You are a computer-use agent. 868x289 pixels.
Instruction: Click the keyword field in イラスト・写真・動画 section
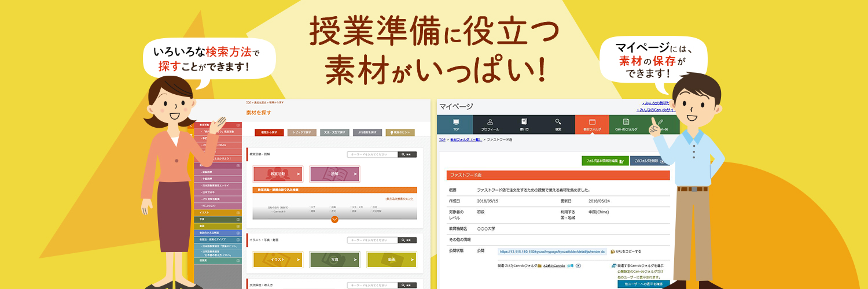[372, 240]
